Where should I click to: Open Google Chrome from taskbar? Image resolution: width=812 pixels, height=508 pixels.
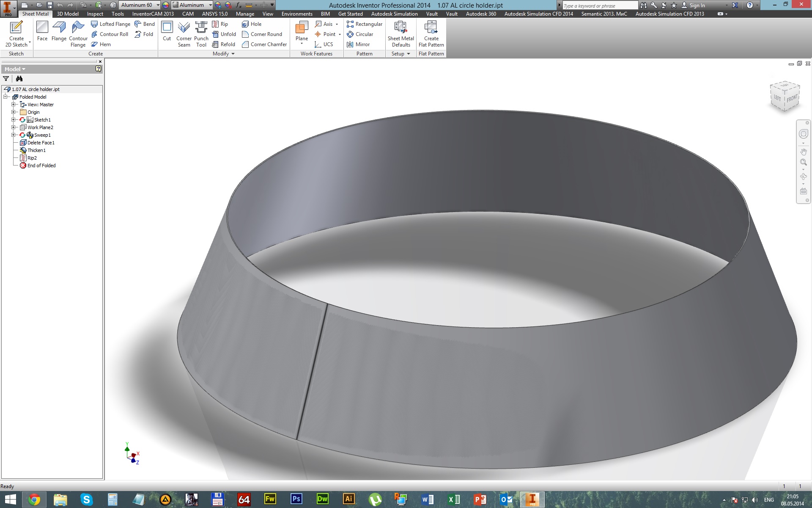(x=34, y=500)
